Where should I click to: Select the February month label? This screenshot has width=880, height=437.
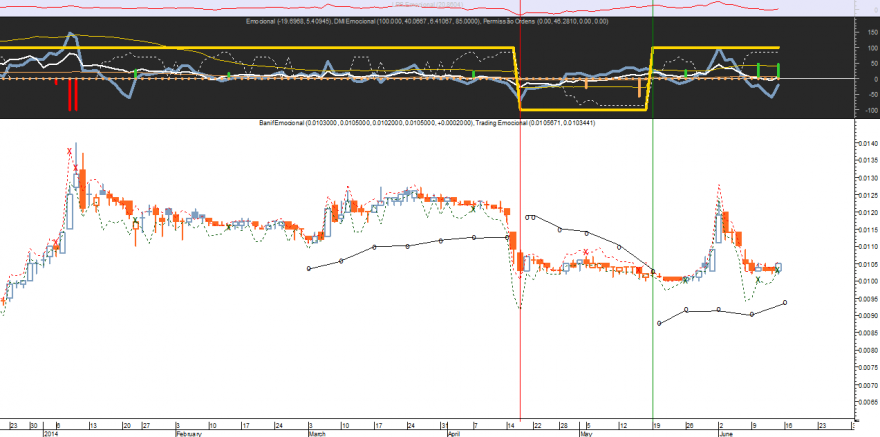click(189, 434)
